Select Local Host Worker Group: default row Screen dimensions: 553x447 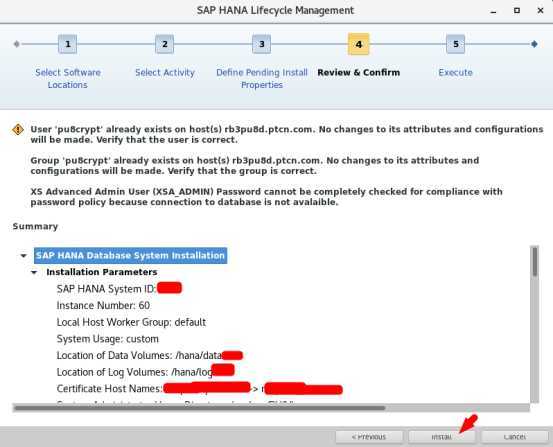(131, 322)
